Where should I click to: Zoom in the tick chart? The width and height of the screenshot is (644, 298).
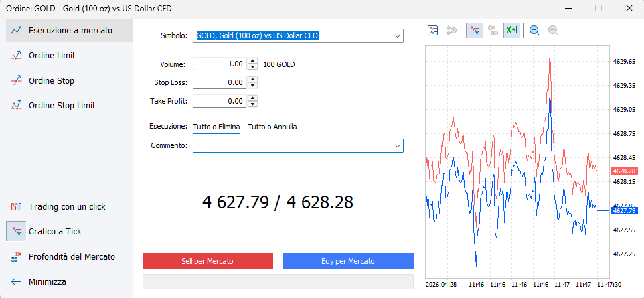pyautogui.click(x=534, y=30)
